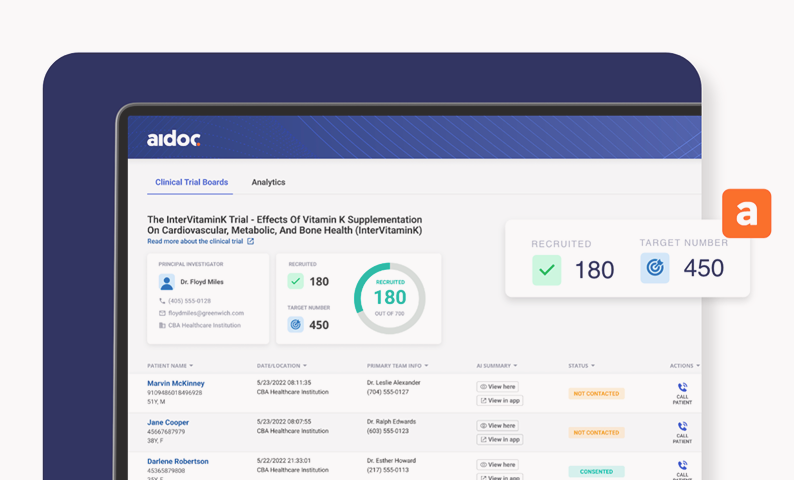
Task: Click the orange 'a' app badge
Action: click(746, 213)
